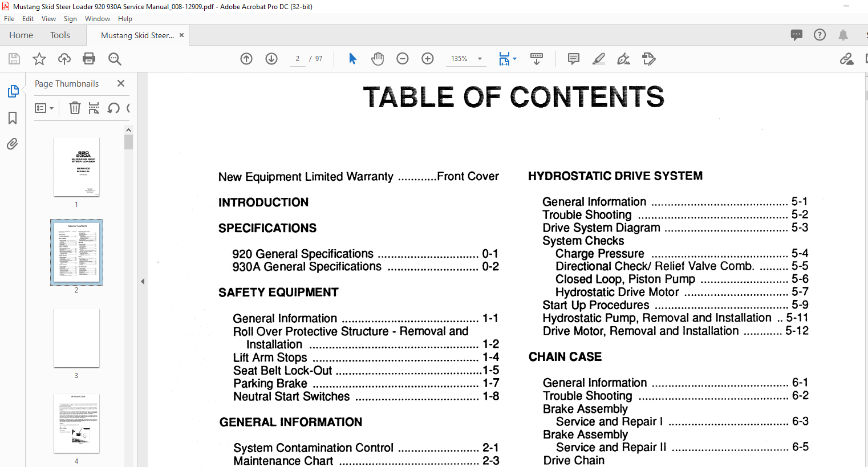
Task: Print the document with printer icon
Action: click(x=89, y=59)
